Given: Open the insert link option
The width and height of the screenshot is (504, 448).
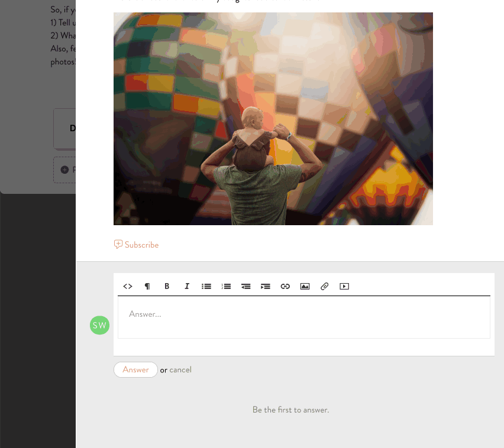Looking at the screenshot, I should coord(285,286).
